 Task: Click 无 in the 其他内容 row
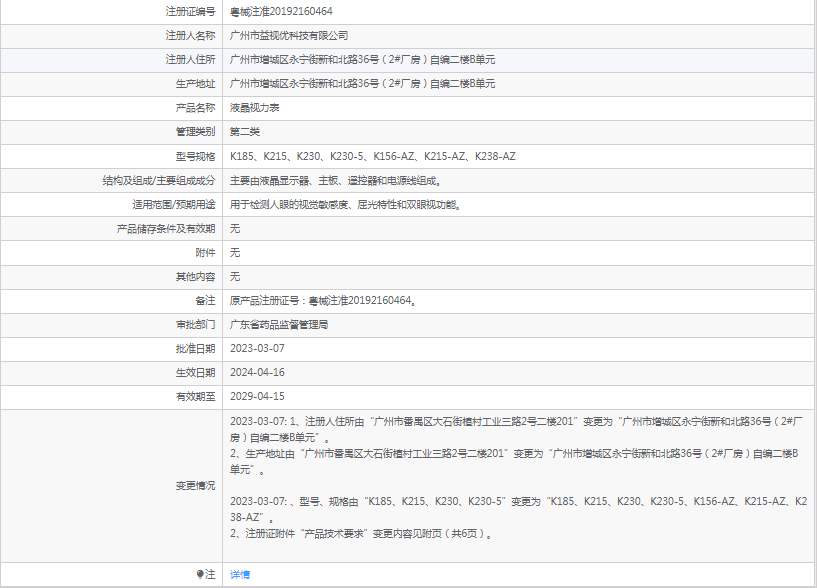coord(235,276)
